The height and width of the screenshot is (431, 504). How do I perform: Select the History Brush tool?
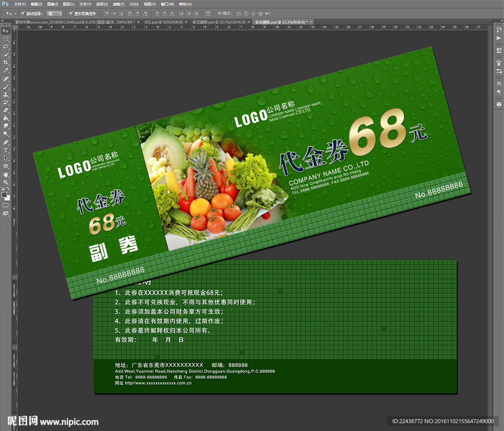click(6, 102)
